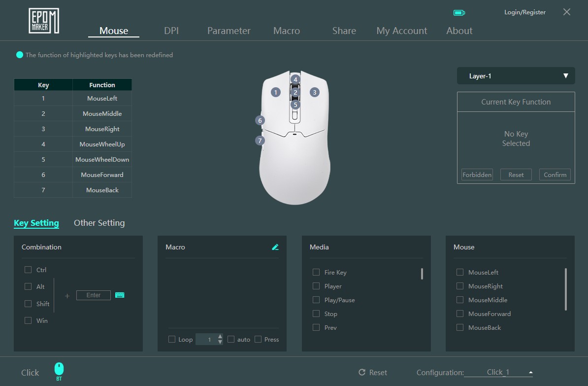Check the Stop media option
Viewport: 588px width, 386px height.
point(316,313)
